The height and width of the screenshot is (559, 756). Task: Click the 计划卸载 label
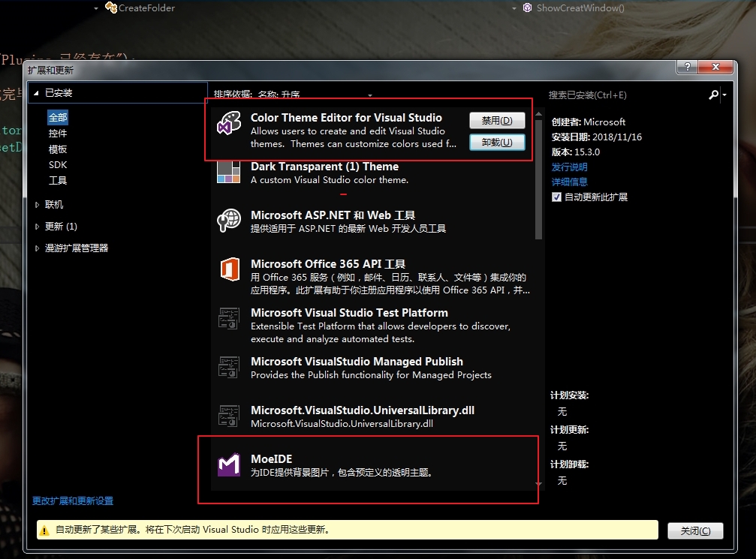click(569, 464)
